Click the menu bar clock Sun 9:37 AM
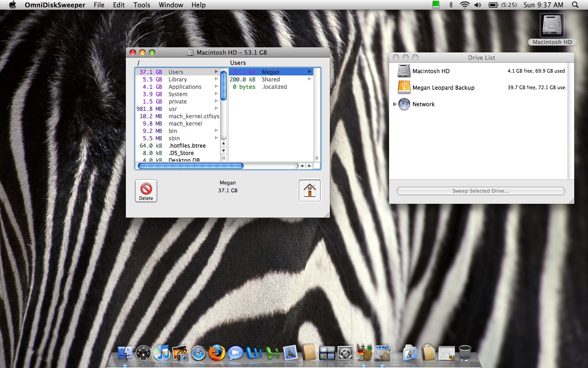This screenshot has width=588, height=368. (543, 5)
